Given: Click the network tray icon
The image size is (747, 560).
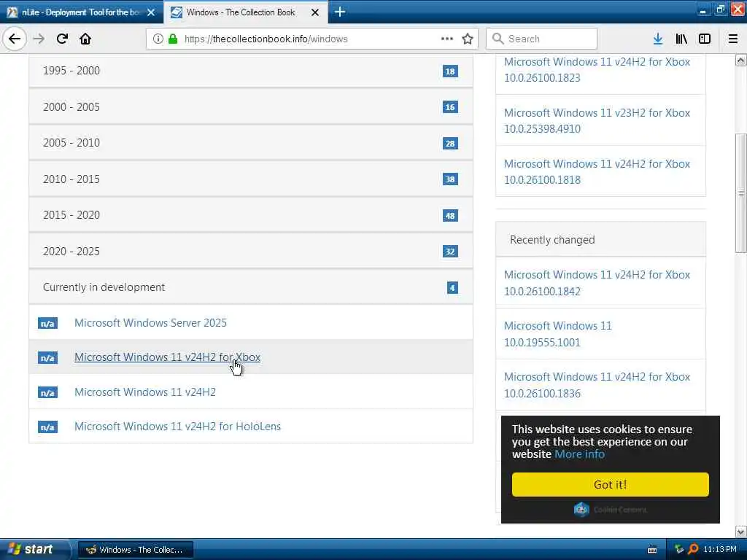Looking at the screenshot, I should point(679,549).
